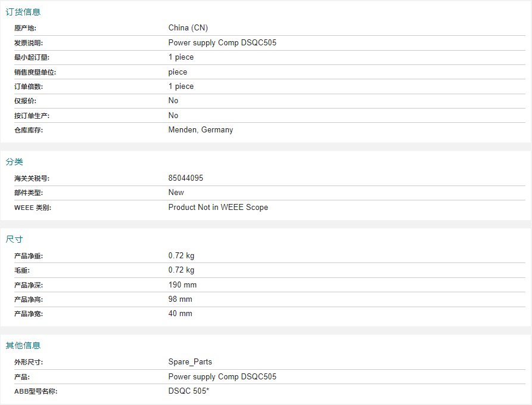Select the Spare_Parts value
Screen dimensions: 532x405
(190, 362)
